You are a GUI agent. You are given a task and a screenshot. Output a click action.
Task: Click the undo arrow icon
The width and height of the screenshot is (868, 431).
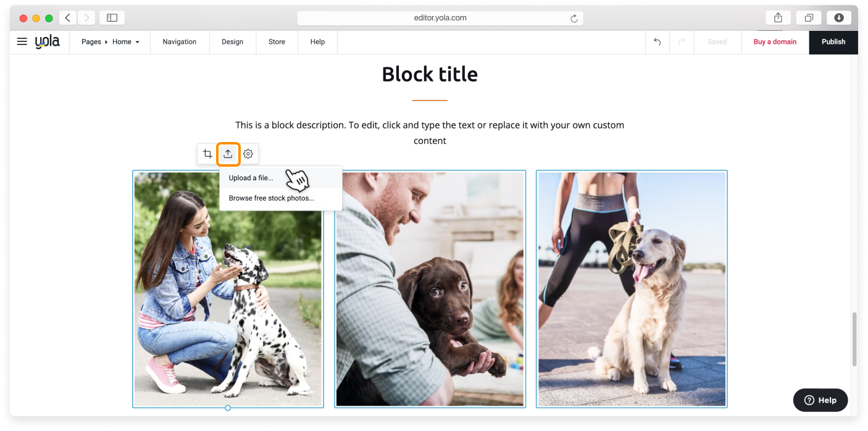(x=657, y=42)
